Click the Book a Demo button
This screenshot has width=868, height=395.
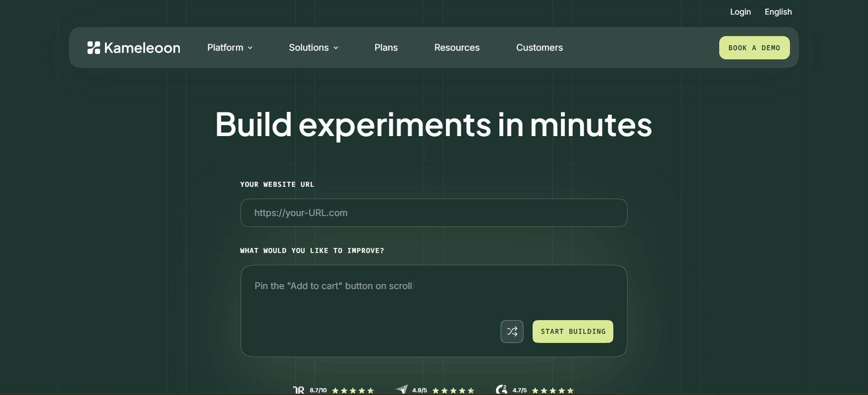(x=754, y=47)
